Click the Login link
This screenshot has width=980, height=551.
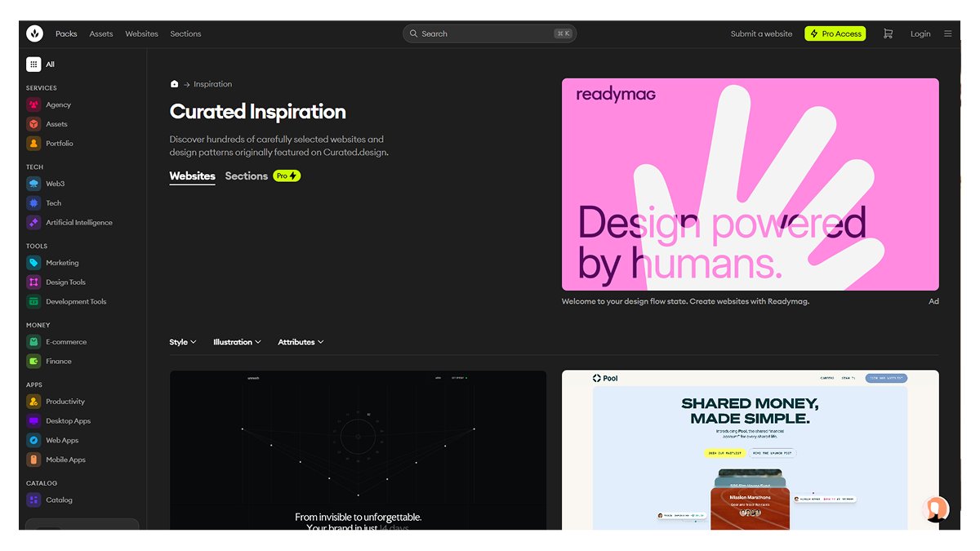point(920,33)
